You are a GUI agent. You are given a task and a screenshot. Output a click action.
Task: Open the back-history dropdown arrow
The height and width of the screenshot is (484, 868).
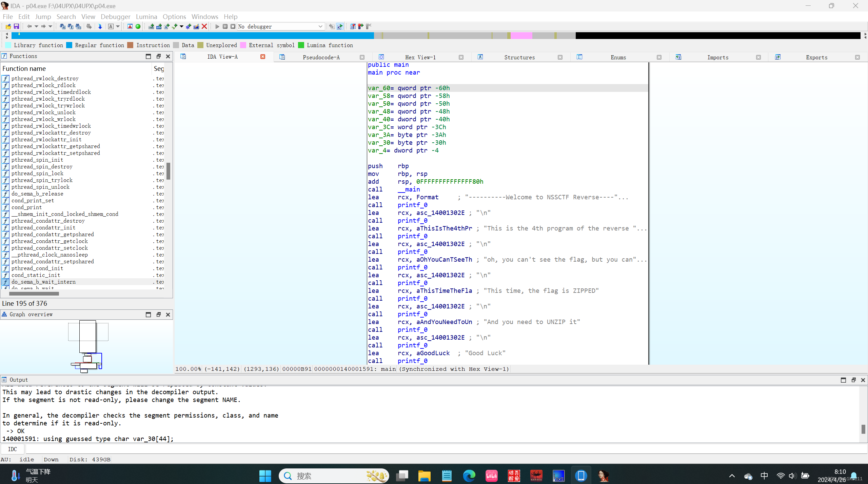pyautogui.click(x=36, y=26)
